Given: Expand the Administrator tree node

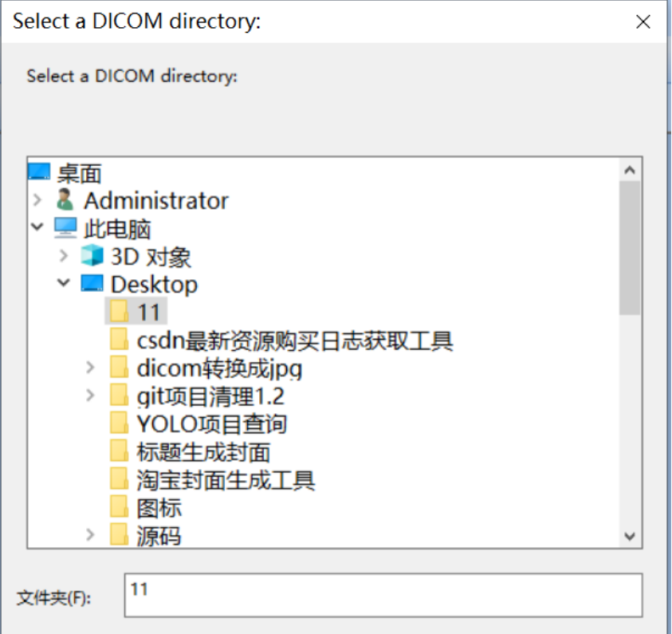Looking at the screenshot, I should click(37, 201).
